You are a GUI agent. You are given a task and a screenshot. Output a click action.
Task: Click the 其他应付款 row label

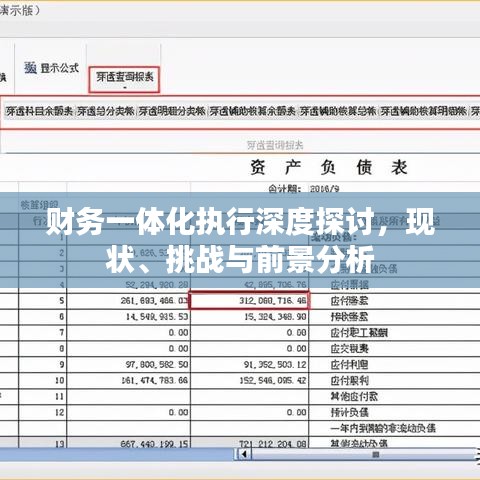point(354,396)
